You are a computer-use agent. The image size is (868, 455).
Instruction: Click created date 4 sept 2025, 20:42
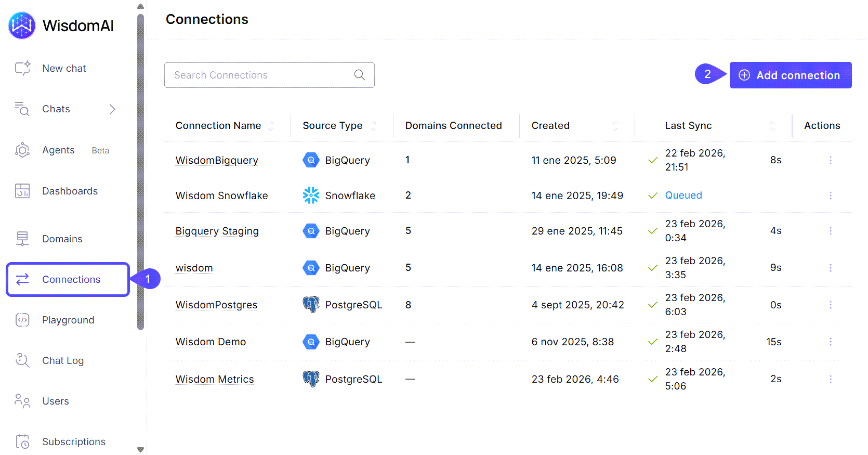coord(577,305)
